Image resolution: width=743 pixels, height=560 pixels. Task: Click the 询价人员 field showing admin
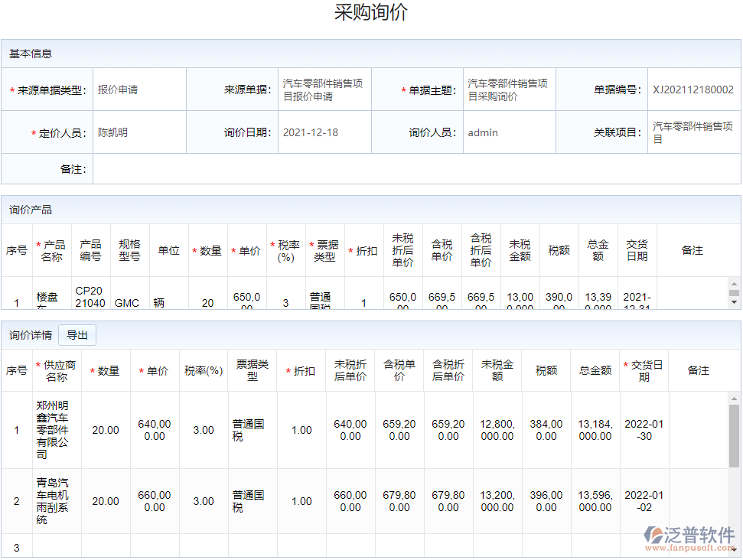(x=509, y=132)
